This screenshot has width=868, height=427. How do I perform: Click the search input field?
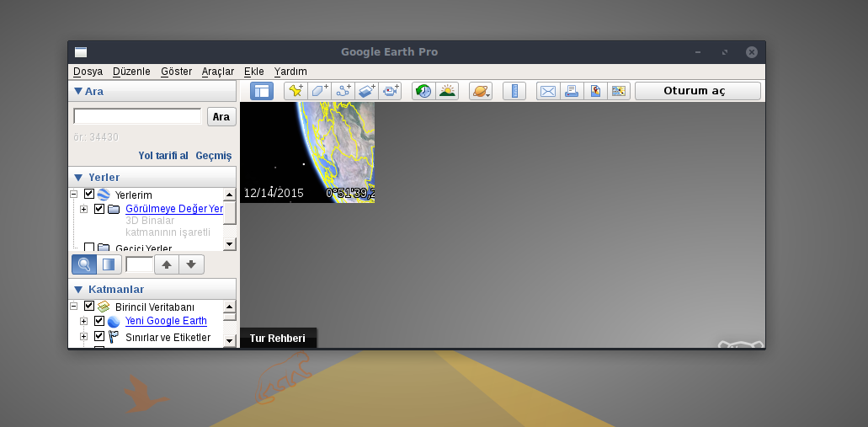(137, 116)
